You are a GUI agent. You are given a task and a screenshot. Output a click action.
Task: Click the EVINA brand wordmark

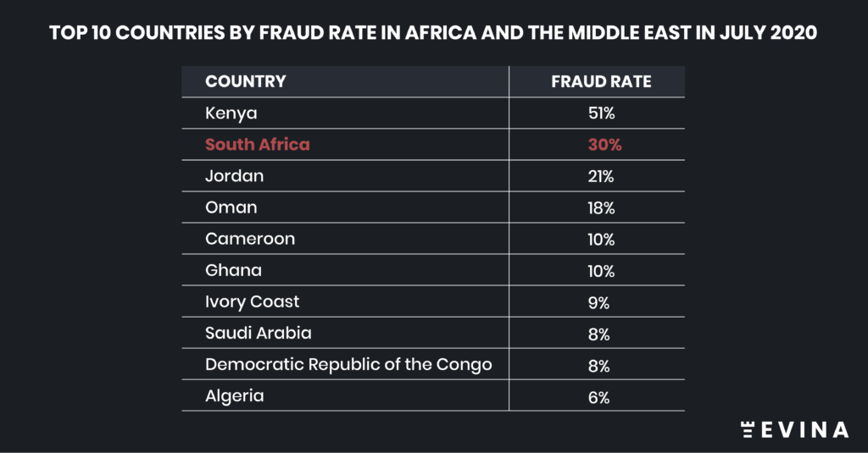[805, 430]
